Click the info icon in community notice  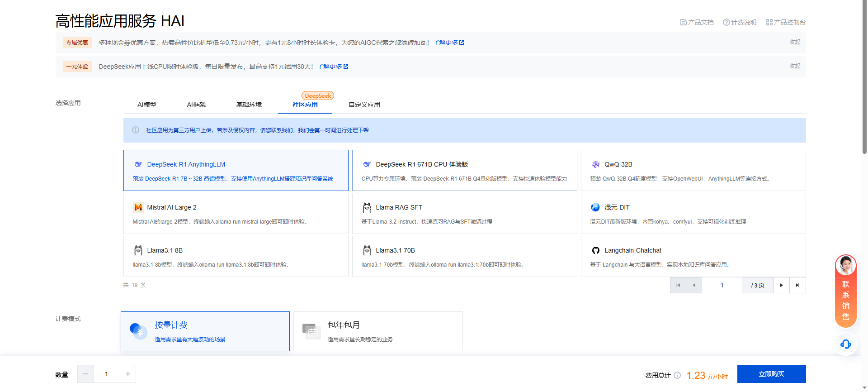coord(136,130)
